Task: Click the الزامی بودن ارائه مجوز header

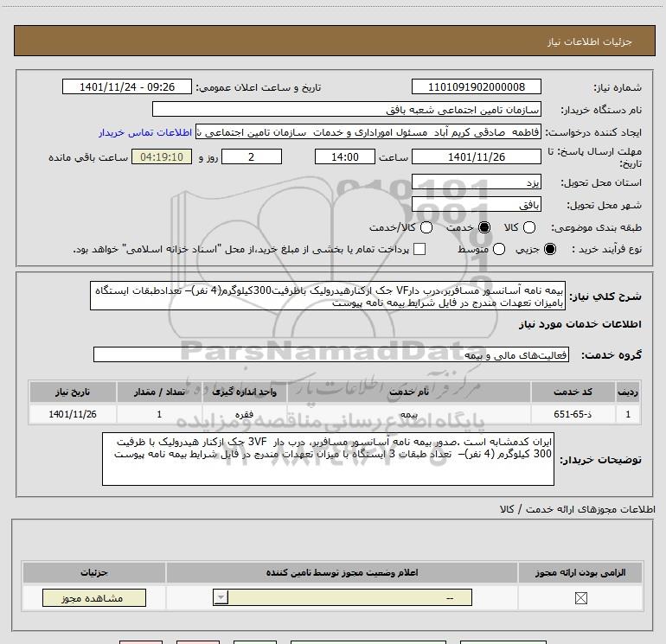Action: tap(580, 572)
